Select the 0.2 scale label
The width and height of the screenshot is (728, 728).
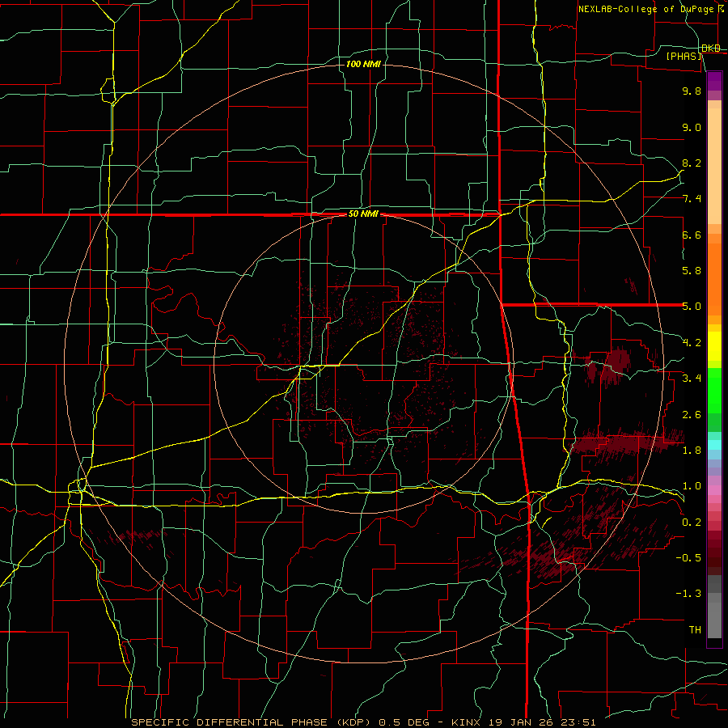pyautogui.click(x=692, y=523)
